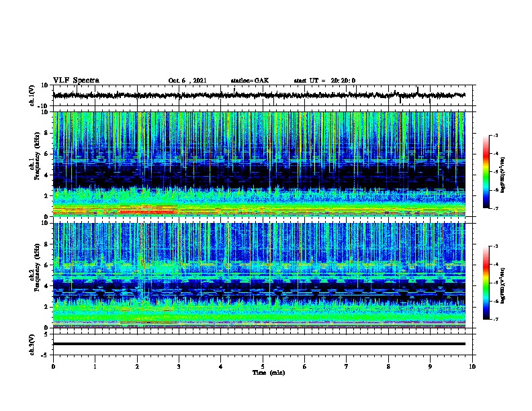Select the 'Oct. 6, 2021' date label

tap(187, 81)
